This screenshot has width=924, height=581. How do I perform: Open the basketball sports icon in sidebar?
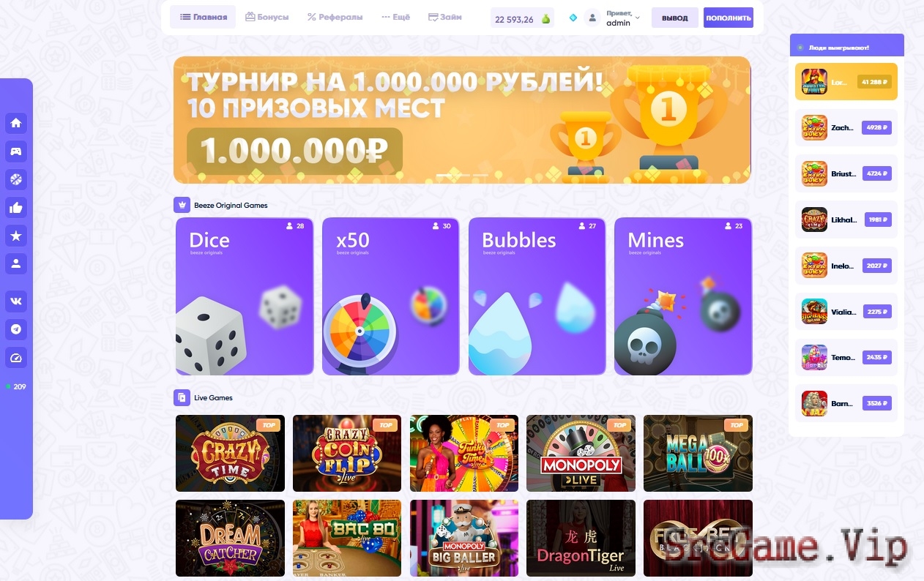(x=16, y=179)
